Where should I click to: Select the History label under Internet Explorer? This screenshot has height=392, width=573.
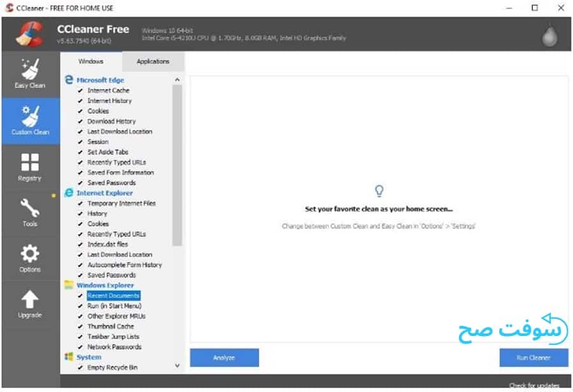pyautogui.click(x=97, y=213)
